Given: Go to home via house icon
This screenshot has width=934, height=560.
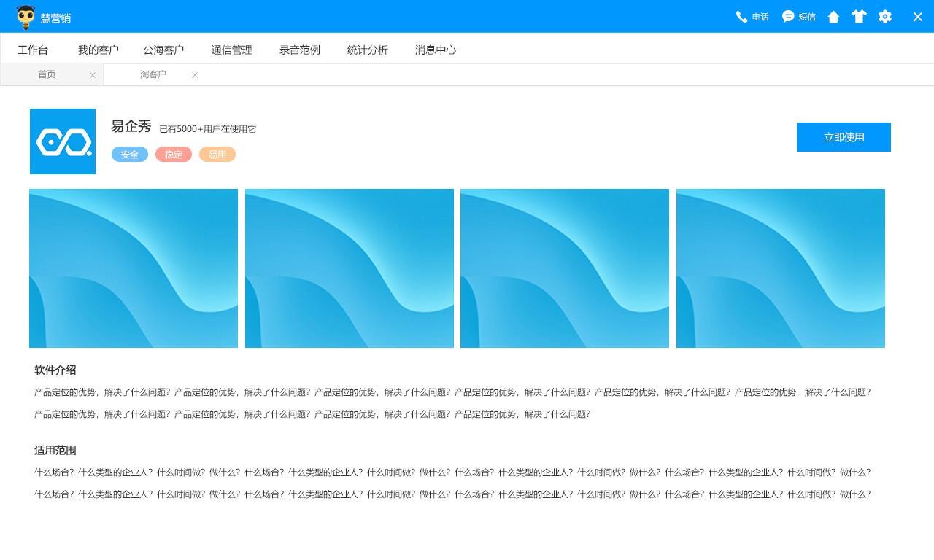Looking at the screenshot, I should [x=833, y=17].
